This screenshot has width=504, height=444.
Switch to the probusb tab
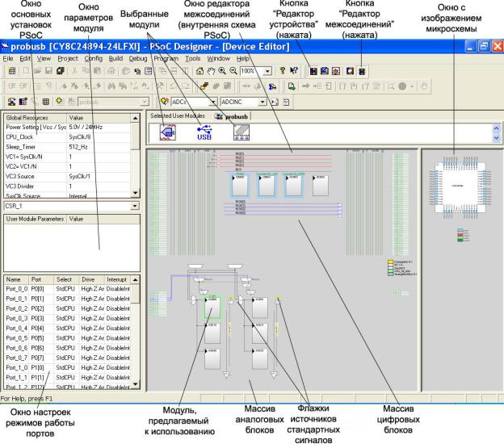tap(233, 116)
